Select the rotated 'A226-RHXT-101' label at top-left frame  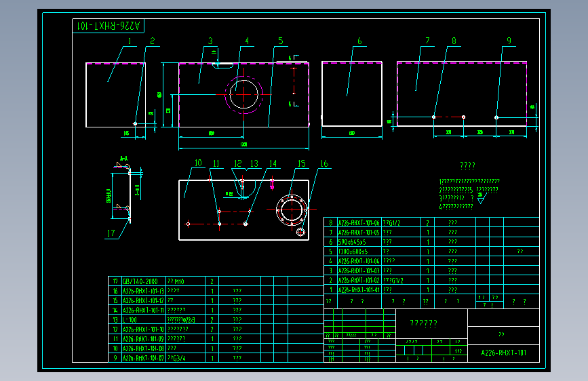(109, 26)
